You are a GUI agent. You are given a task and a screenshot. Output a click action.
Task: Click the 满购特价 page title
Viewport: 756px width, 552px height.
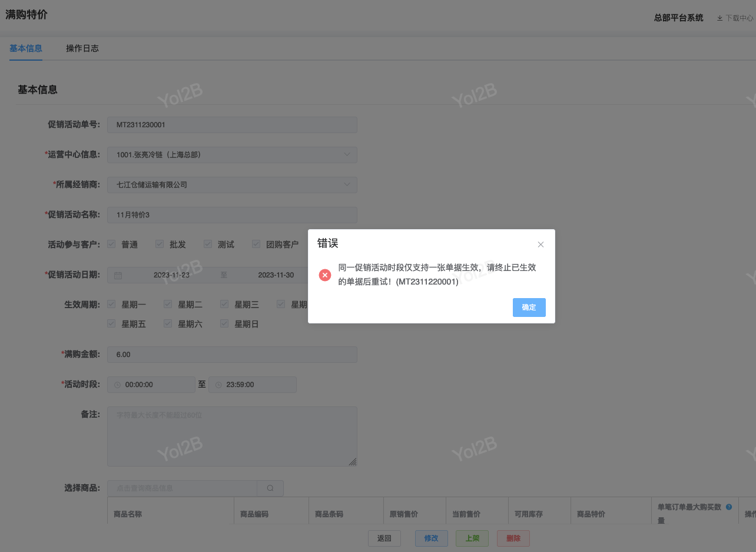pyautogui.click(x=26, y=15)
